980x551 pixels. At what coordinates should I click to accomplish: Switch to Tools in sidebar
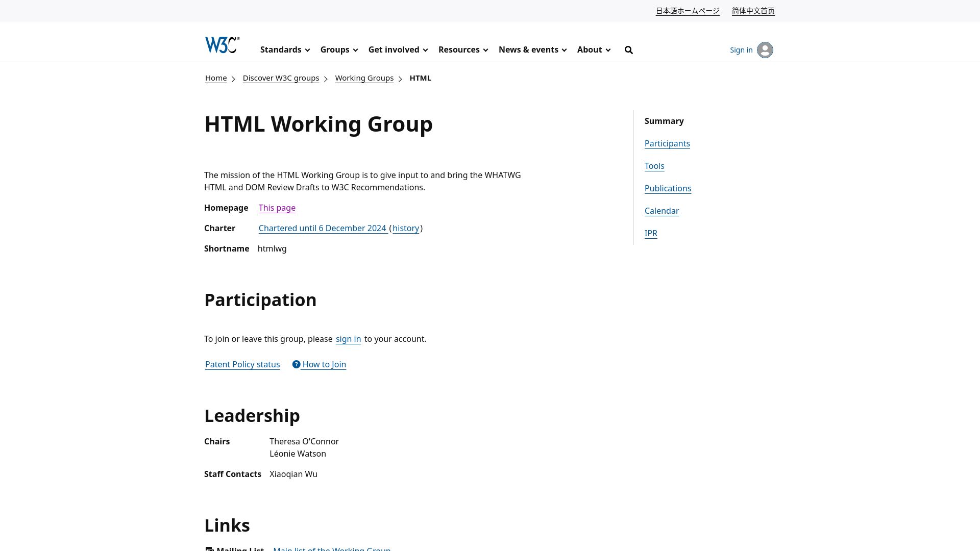[654, 166]
